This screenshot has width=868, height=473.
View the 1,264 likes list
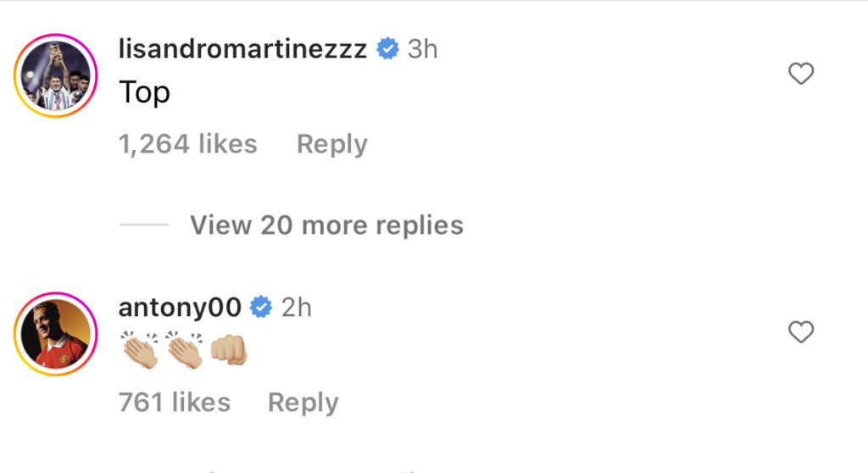pyautogui.click(x=188, y=144)
